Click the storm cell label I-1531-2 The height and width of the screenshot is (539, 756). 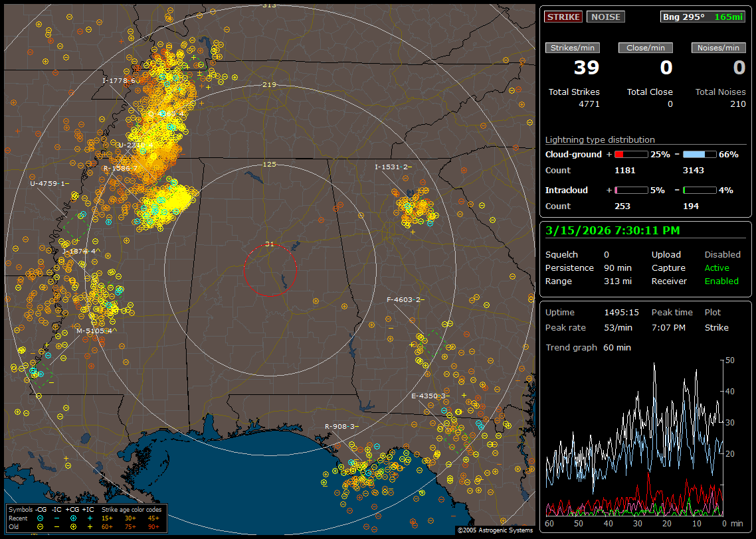(x=393, y=167)
